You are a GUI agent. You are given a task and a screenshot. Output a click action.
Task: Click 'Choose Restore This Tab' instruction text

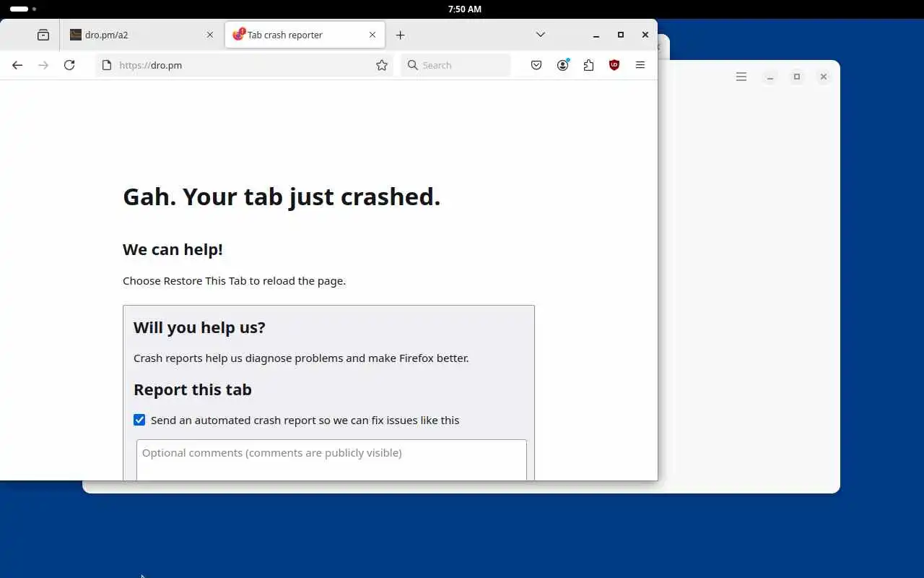(x=234, y=280)
